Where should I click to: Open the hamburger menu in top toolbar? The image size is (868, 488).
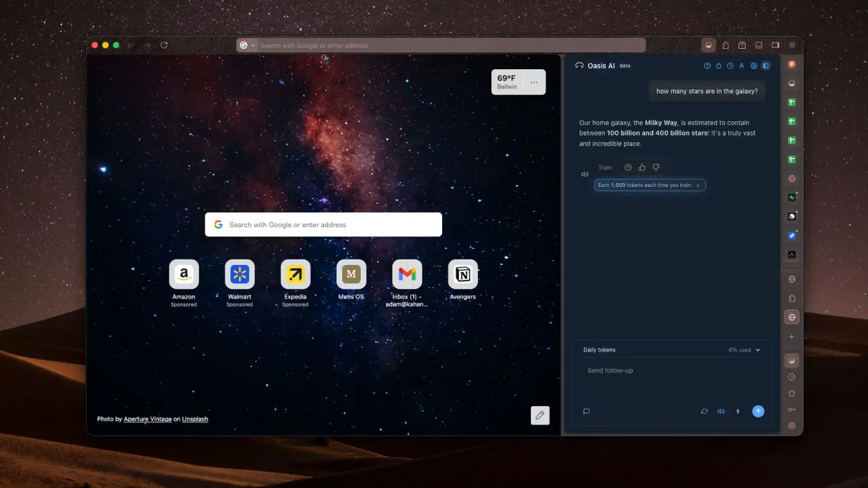tap(791, 45)
